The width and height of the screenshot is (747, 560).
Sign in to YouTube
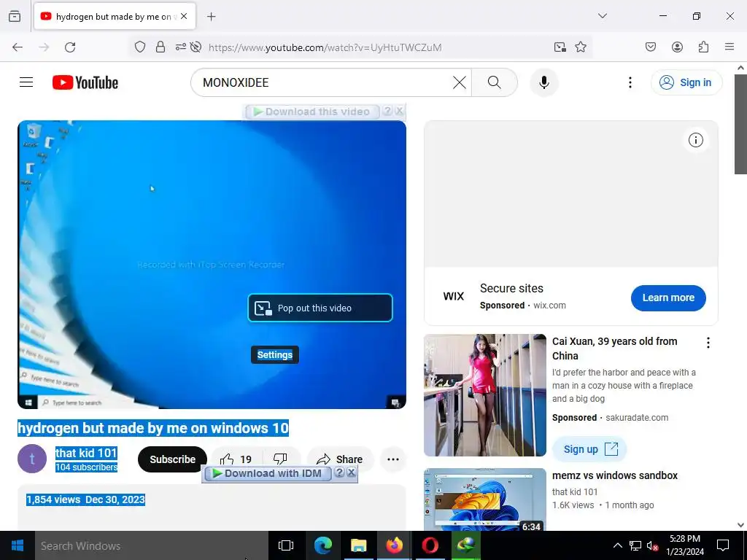coord(686,82)
